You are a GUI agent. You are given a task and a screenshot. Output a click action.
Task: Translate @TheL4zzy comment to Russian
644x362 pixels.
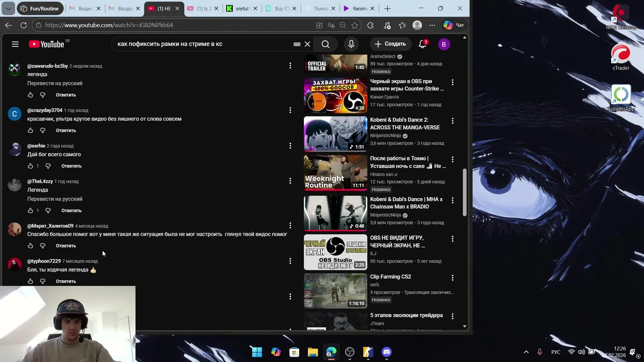click(x=55, y=199)
